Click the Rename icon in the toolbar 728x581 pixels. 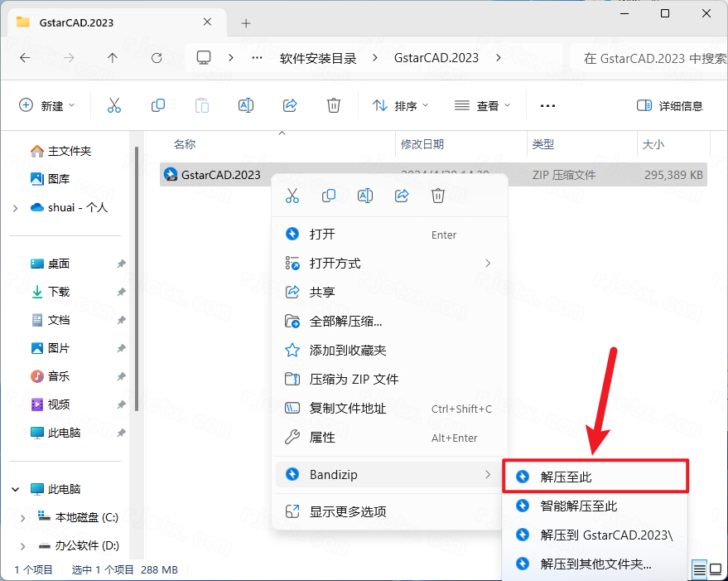pyautogui.click(x=246, y=105)
